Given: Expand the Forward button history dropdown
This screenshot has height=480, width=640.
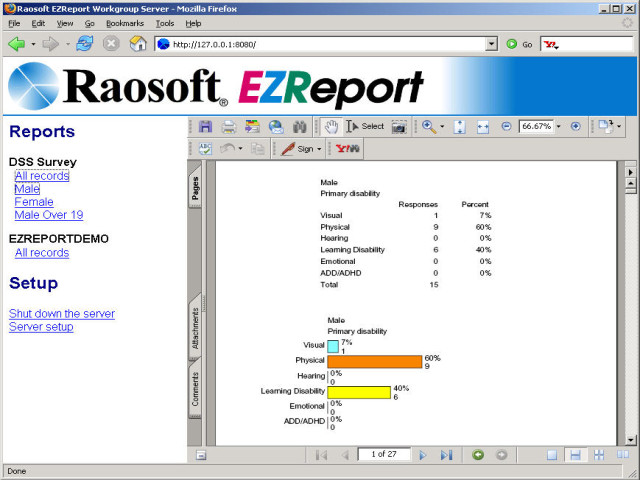Looking at the screenshot, I should (67, 44).
